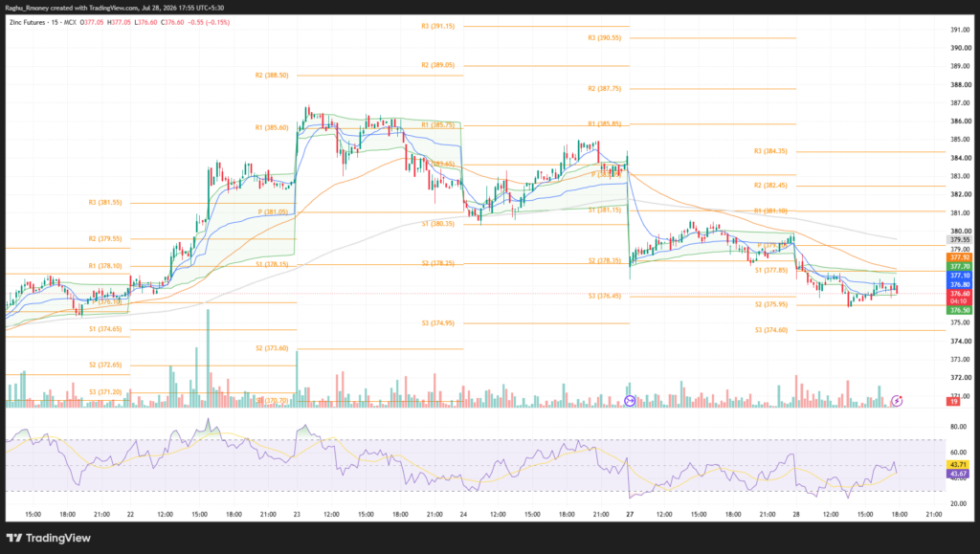This screenshot has width=980, height=554.
Task: Click the S1 (377.85) pivot label
Action: 770,271
